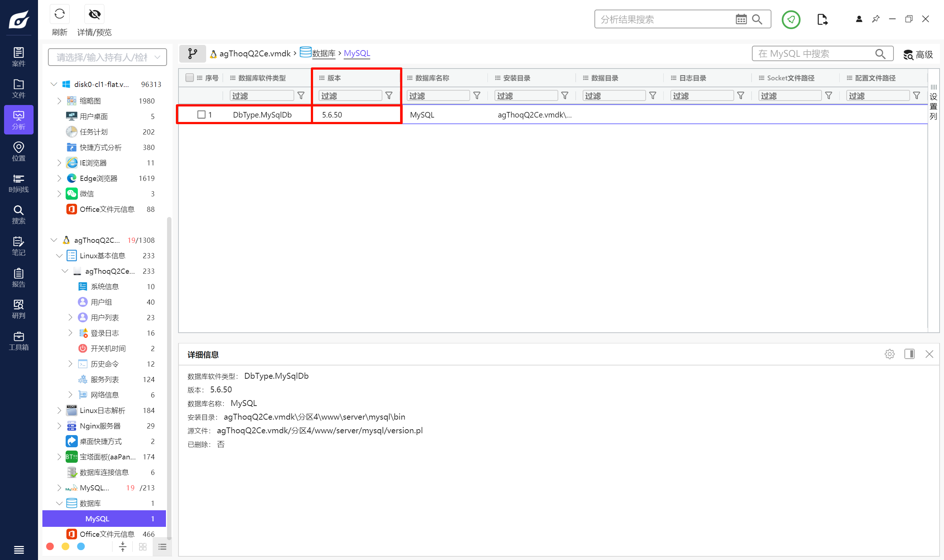Image resolution: width=944 pixels, height=560 pixels.
Task: Click the hamburger menu at sidebar bottom
Action: tap(18, 550)
